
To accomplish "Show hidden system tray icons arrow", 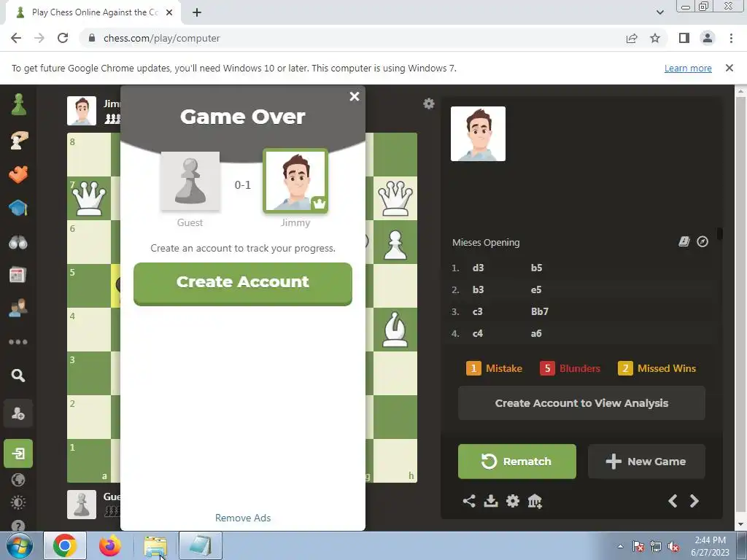I will click(x=620, y=547).
